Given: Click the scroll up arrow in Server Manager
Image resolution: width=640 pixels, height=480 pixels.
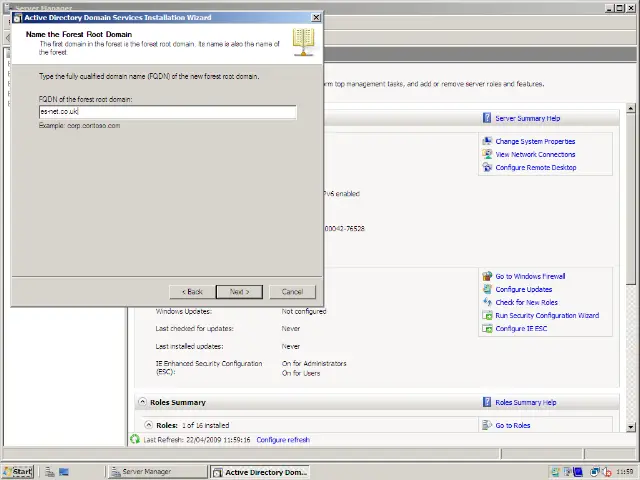Looking at the screenshot, I should [631, 109].
